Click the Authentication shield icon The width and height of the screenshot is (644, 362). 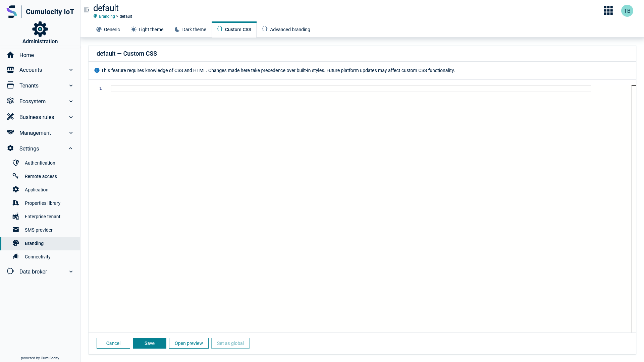tap(16, 163)
